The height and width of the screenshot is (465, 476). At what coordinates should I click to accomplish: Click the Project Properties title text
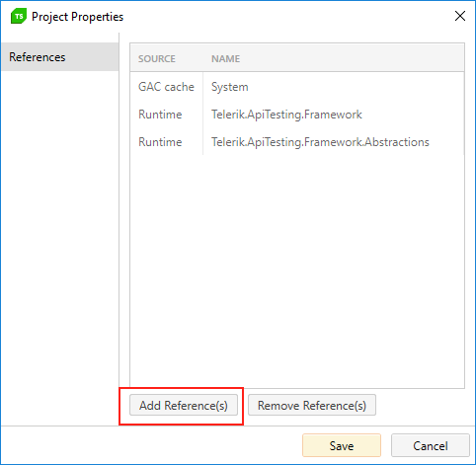point(77,17)
